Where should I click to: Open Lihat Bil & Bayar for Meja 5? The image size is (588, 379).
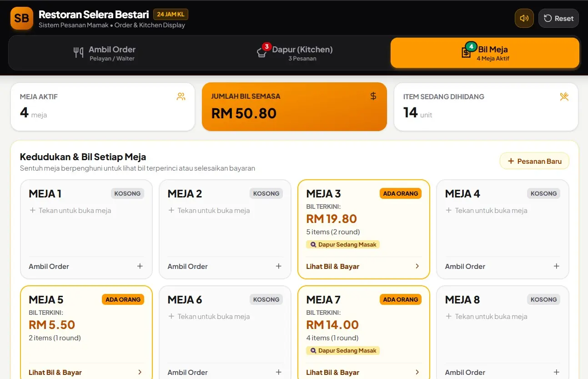point(55,373)
